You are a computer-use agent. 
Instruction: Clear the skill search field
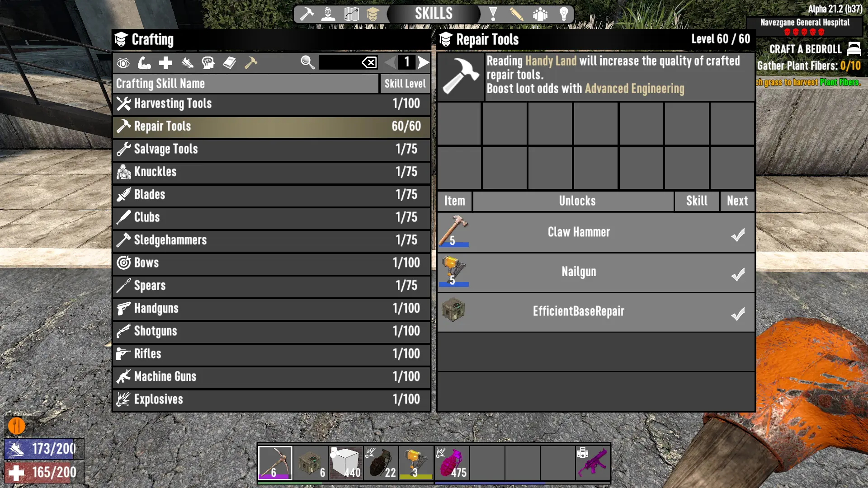(x=369, y=62)
